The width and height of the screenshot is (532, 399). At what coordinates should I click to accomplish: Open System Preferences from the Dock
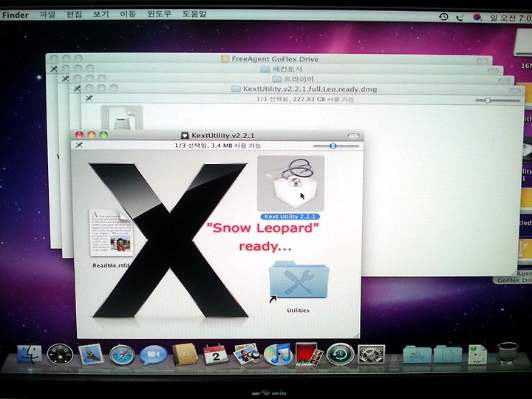(x=371, y=354)
